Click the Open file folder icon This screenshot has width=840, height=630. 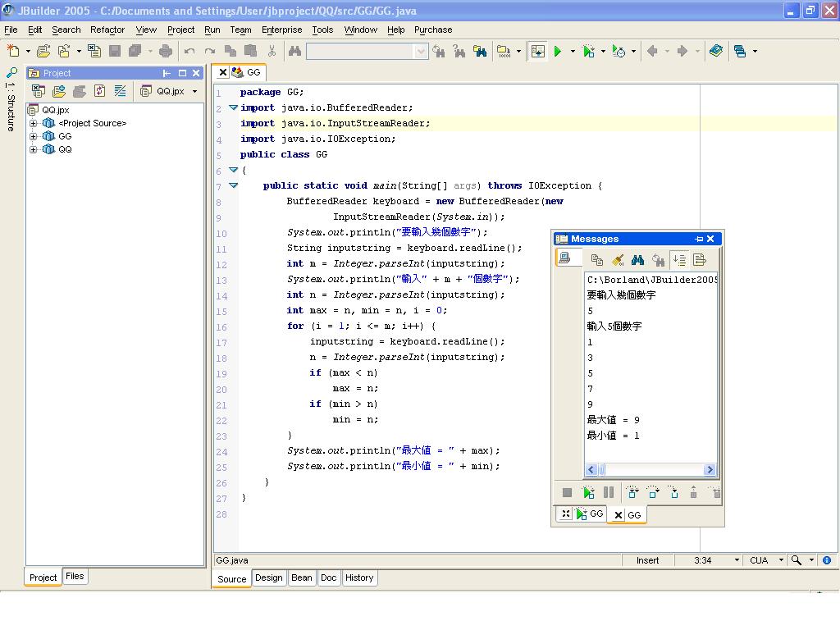(x=43, y=51)
